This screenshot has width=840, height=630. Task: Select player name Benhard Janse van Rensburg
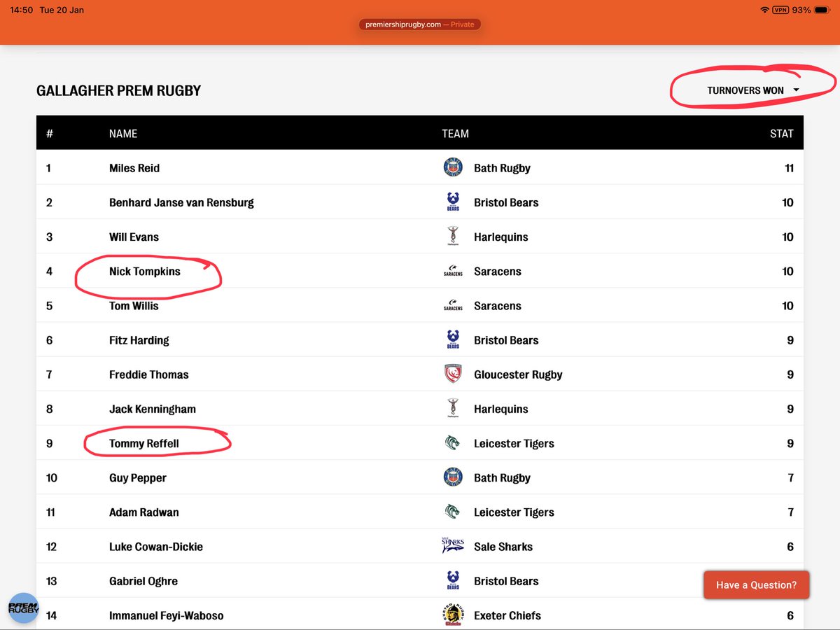click(x=181, y=202)
